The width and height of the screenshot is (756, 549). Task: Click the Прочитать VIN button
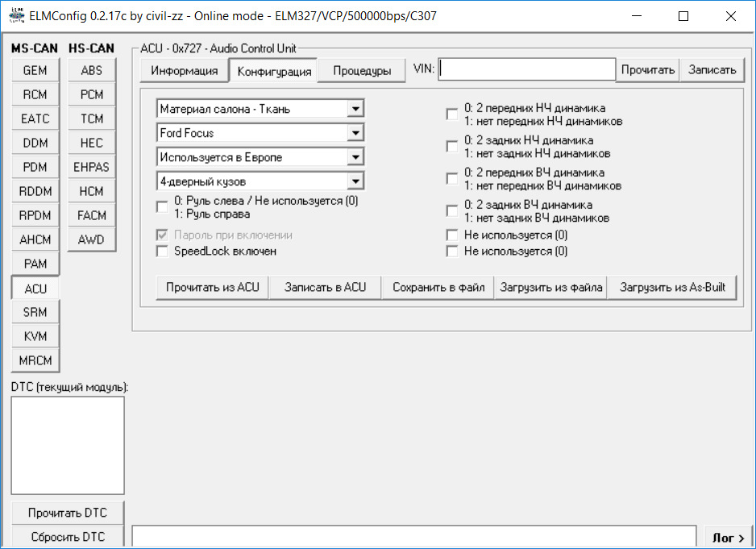[x=647, y=70]
